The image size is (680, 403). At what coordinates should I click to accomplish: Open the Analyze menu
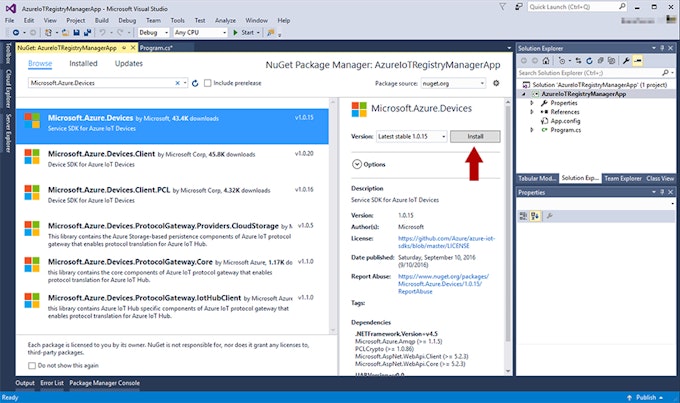click(x=226, y=20)
